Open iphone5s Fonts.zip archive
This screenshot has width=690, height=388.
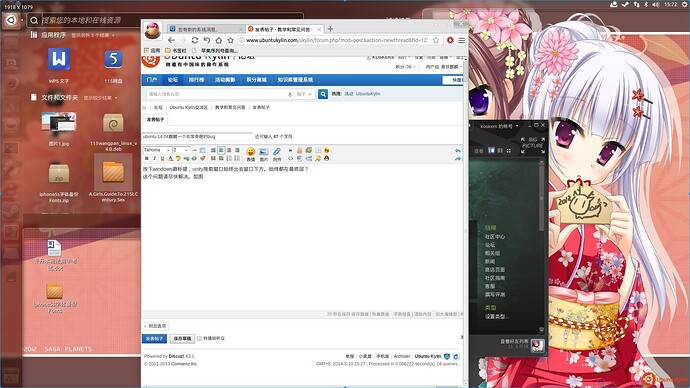point(59,183)
